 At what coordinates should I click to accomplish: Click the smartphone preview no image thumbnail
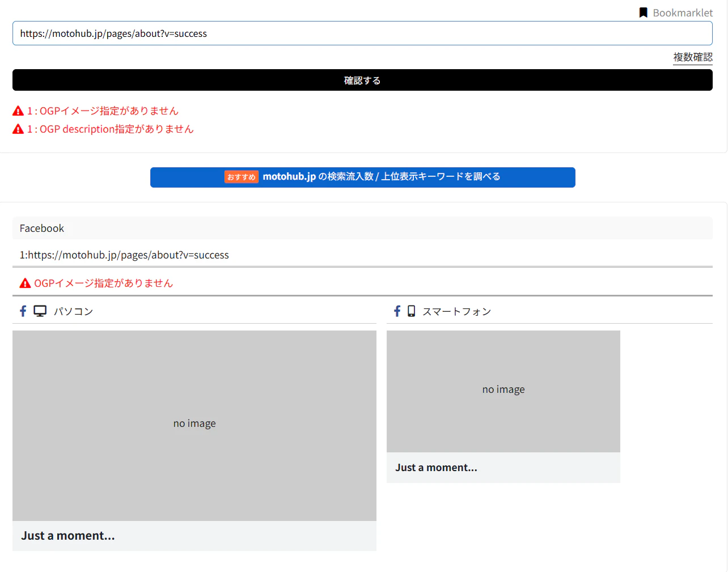pos(503,391)
